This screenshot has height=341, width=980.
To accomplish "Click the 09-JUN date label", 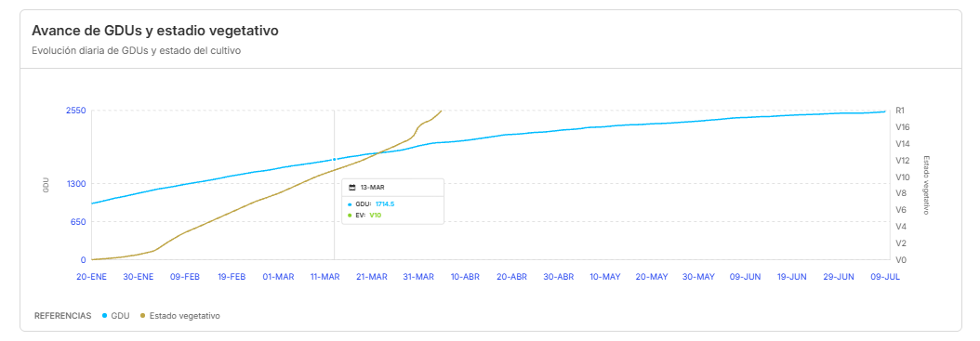I will [x=746, y=277].
